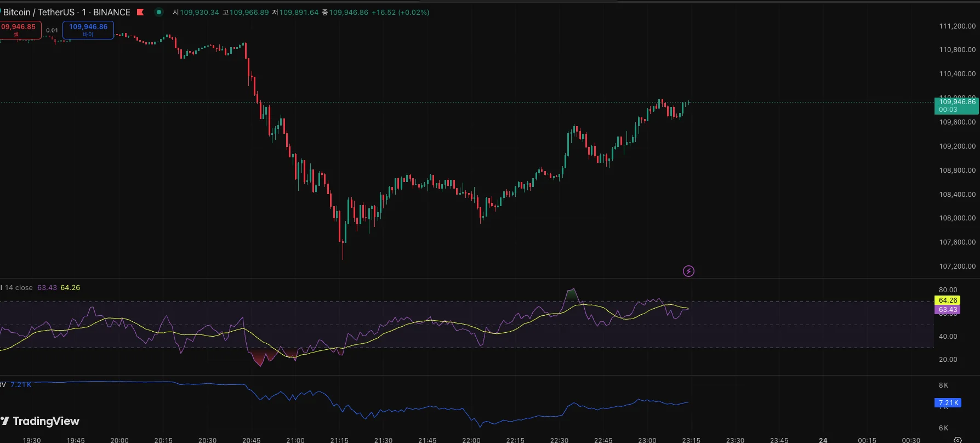Viewport: 980px width, 443px height.
Task: Open chart settings via the gear icon
Action: (x=958, y=440)
